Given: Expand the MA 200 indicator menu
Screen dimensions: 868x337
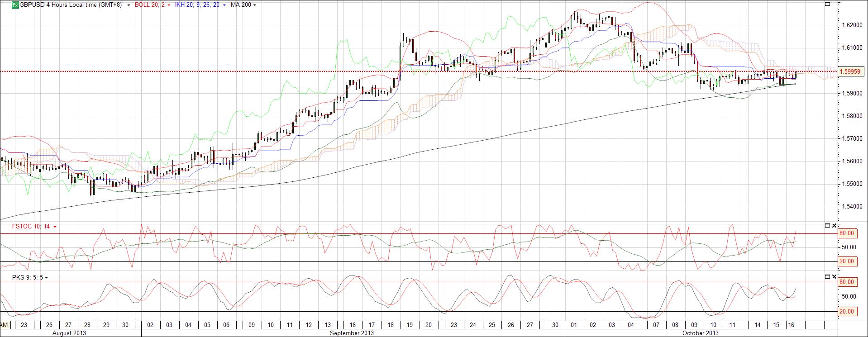Looking at the screenshot, I should 254,5.
